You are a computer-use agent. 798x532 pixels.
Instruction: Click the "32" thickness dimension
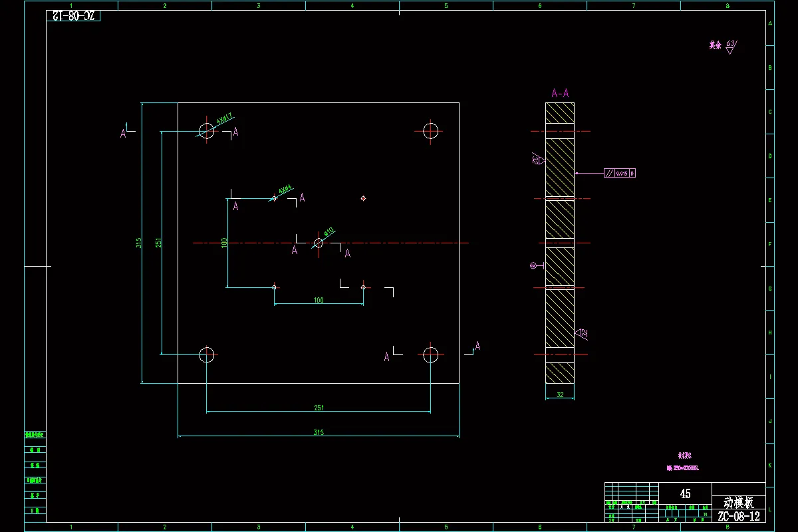pos(560,394)
